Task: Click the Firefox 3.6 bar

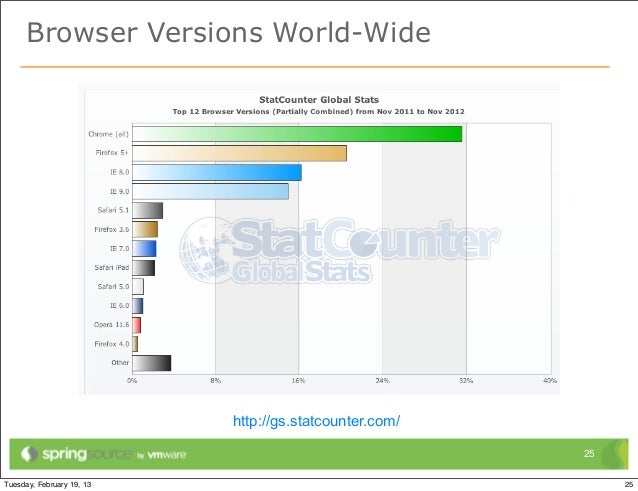Action: click(145, 230)
